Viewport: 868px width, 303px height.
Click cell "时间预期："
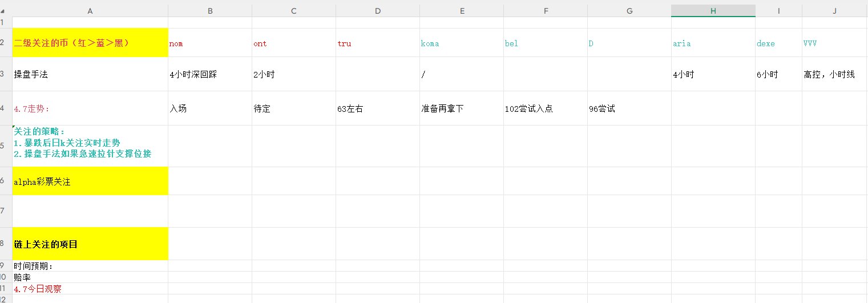click(90, 266)
